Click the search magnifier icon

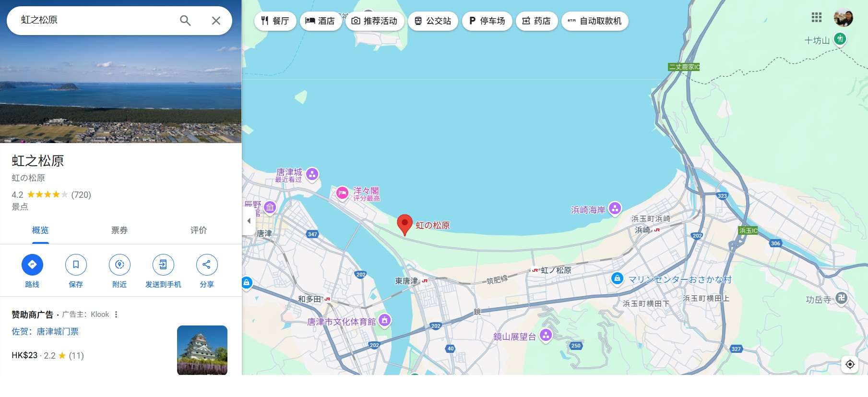click(x=185, y=20)
